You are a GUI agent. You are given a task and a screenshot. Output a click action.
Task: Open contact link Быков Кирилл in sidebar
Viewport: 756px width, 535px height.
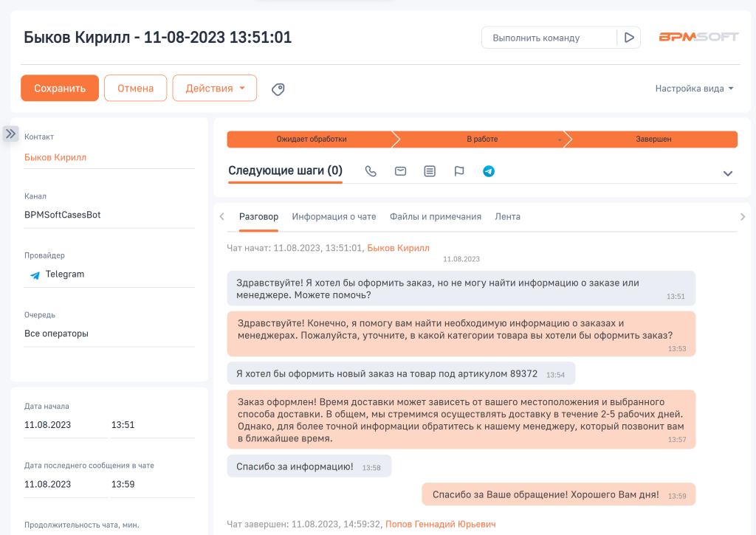click(x=55, y=158)
